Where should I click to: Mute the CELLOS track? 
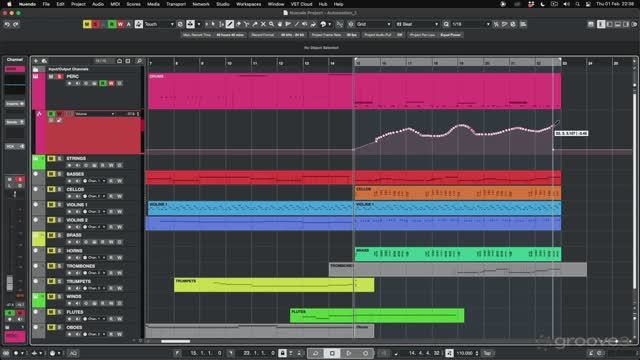pos(51,189)
